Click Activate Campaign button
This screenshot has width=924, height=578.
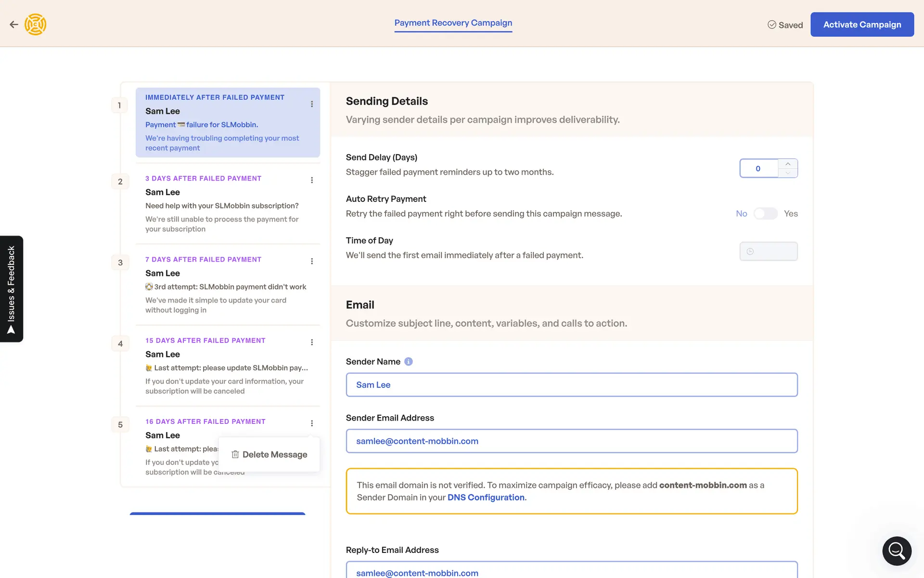point(861,25)
